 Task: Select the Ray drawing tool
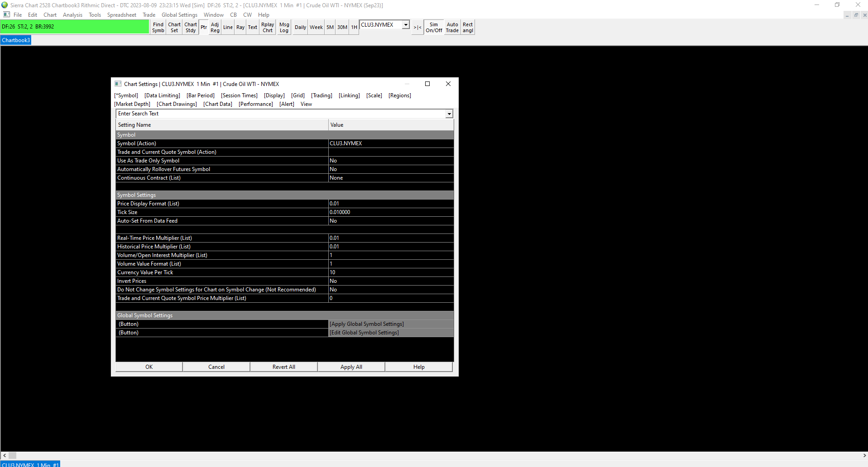(240, 27)
